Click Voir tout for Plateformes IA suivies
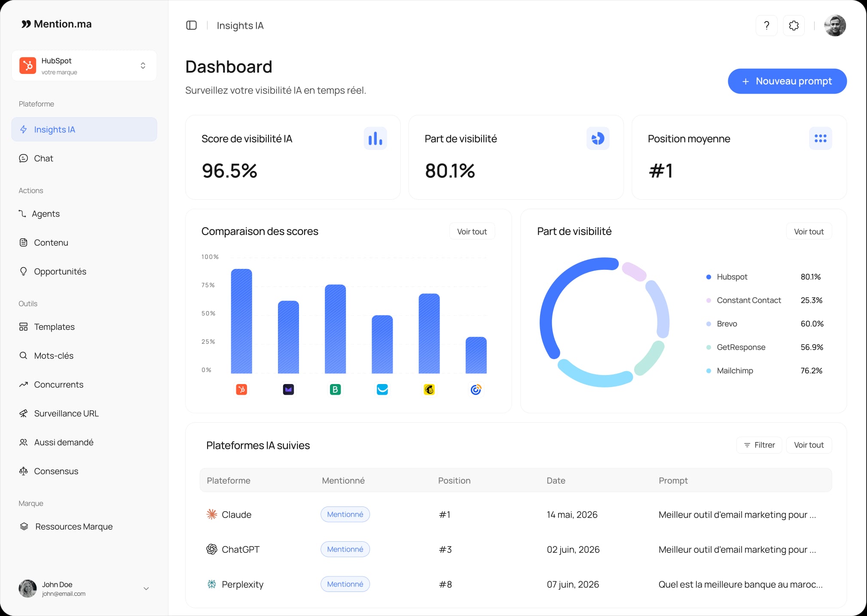Viewport: 867px width, 616px height. (x=809, y=445)
